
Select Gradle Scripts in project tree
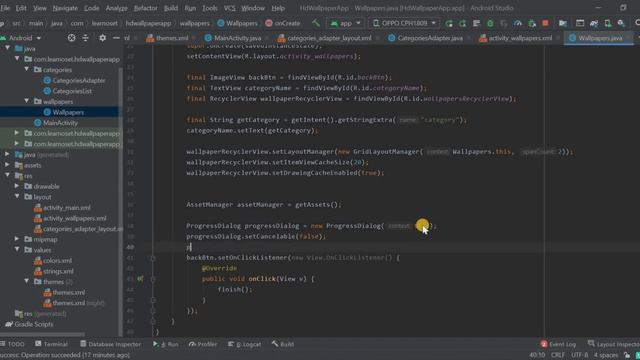pos(29,324)
